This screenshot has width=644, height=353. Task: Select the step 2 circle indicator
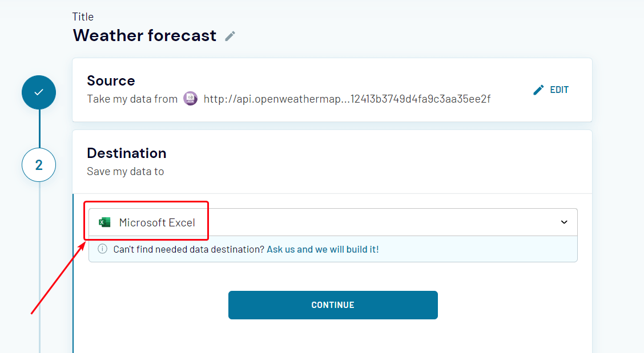coord(39,165)
